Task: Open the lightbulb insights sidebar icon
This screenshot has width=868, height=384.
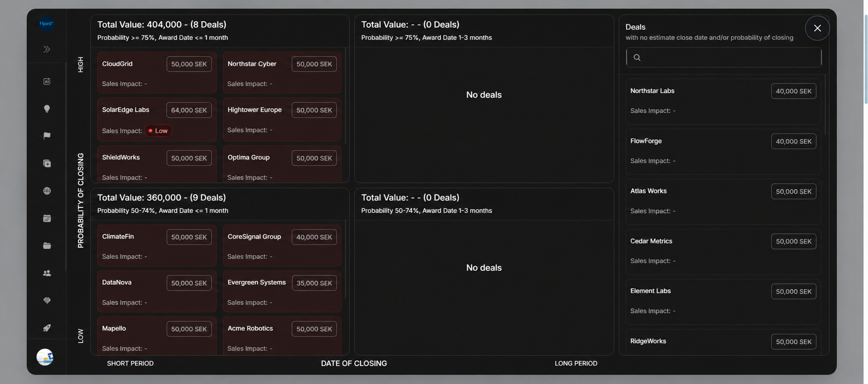Action: tap(47, 109)
